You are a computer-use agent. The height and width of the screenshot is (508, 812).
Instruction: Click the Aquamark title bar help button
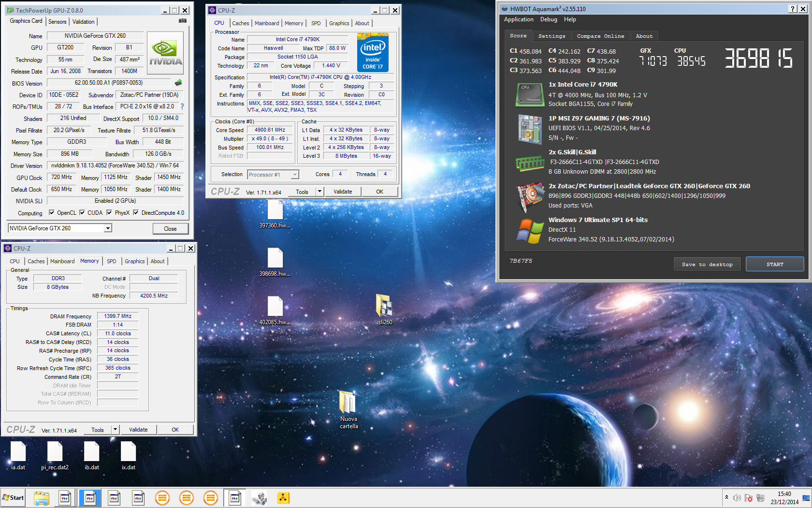coord(793,9)
